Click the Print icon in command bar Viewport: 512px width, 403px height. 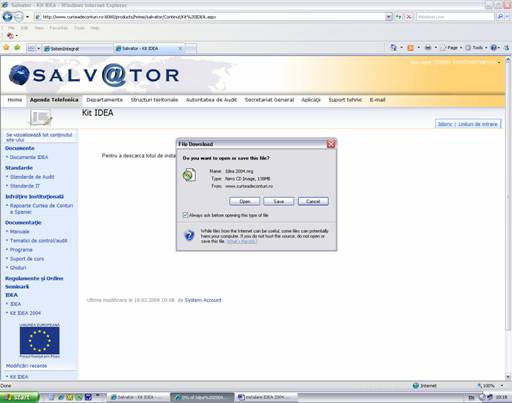(428, 48)
